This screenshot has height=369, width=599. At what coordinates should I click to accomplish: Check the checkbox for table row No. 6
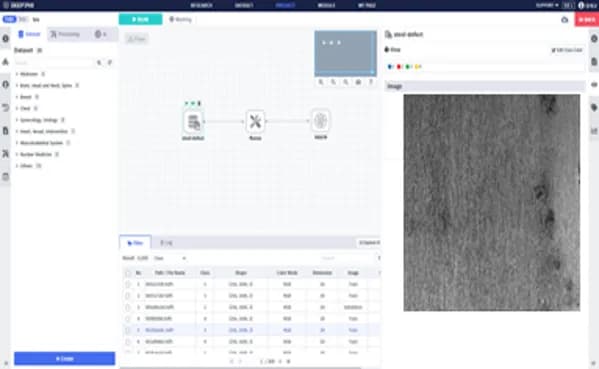click(x=128, y=341)
